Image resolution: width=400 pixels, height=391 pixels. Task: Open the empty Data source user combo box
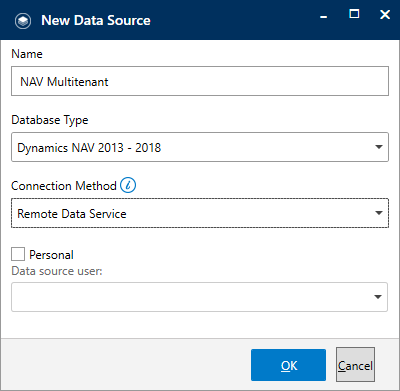click(x=199, y=297)
